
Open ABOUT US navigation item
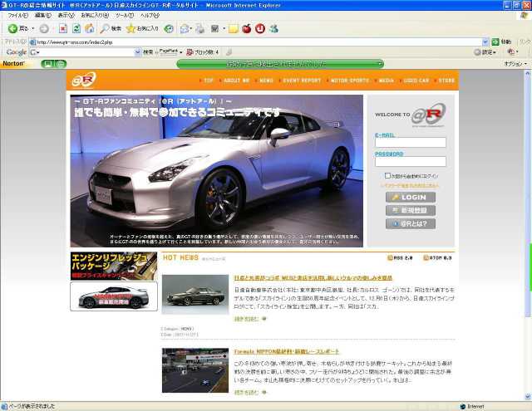point(236,81)
